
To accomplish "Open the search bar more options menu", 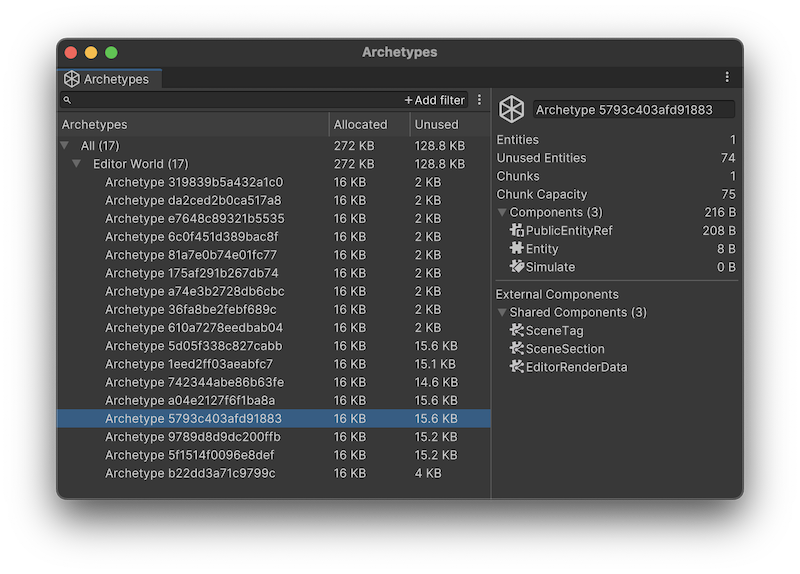I will coord(479,100).
